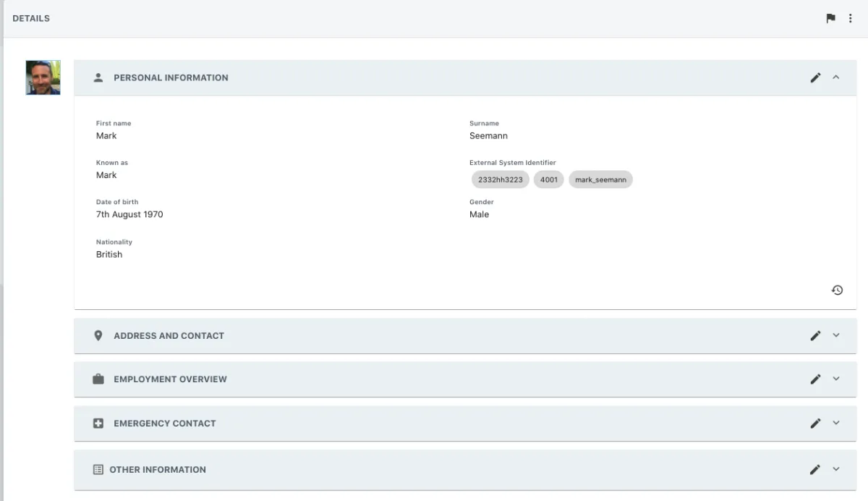Click the location pin icon

98,335
